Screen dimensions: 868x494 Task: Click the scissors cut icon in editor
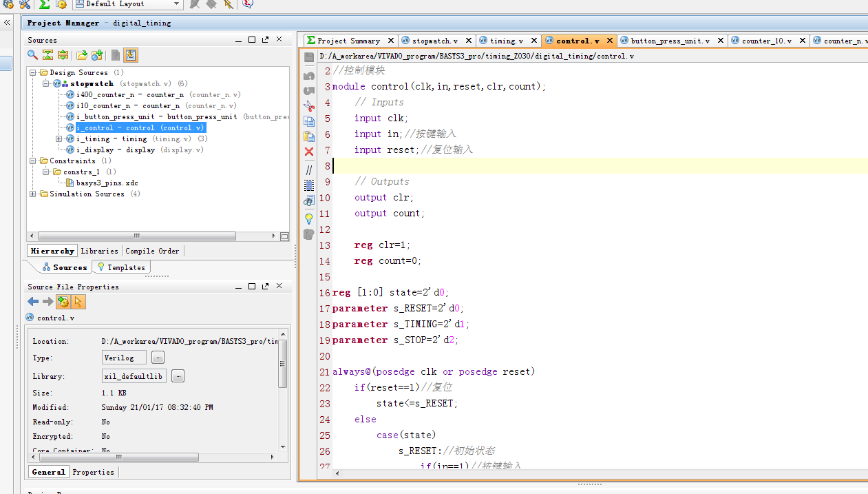[x=309, y=105]
